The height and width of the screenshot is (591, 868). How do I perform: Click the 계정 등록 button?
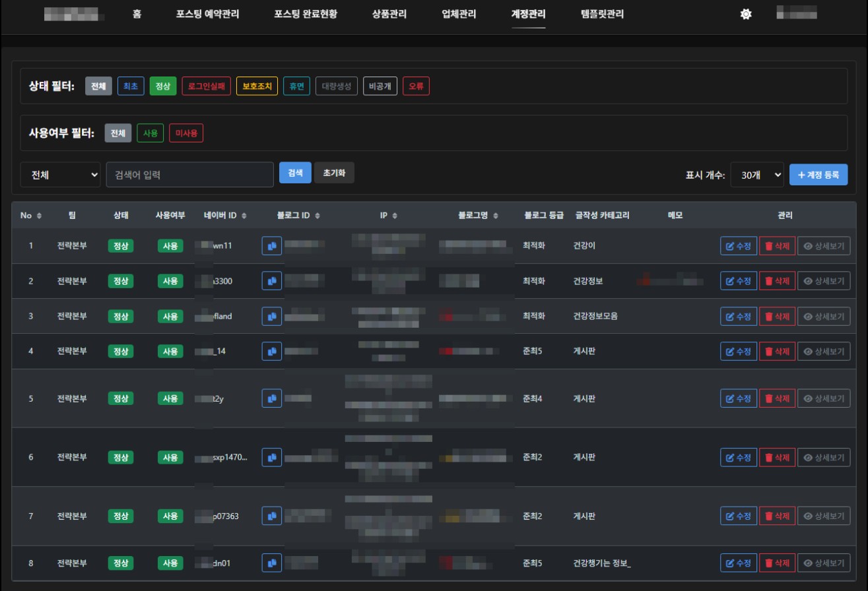[818, 175]
